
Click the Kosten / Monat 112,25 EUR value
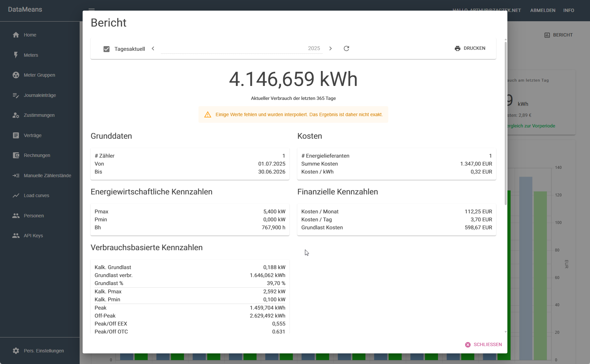478,212
